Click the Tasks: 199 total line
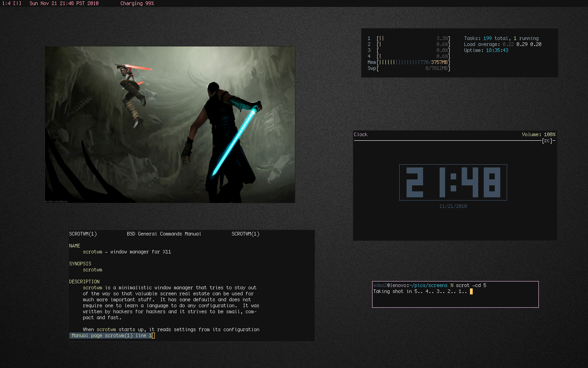 click(x=501, y=39)
